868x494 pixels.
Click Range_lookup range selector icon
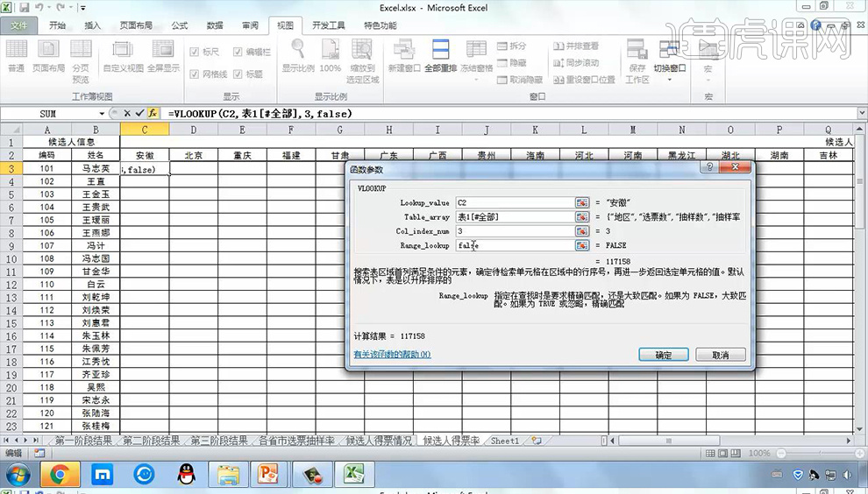(582, 245)
